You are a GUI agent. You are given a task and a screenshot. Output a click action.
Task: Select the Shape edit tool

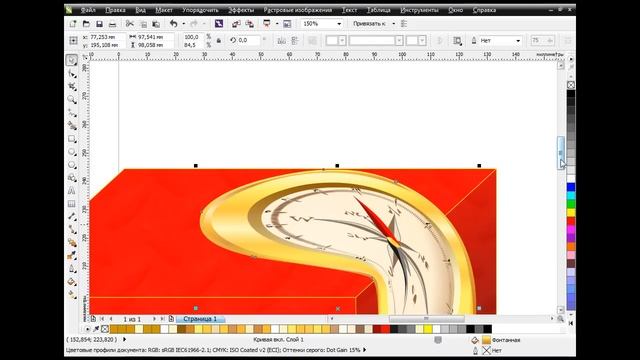pos(72,73)
